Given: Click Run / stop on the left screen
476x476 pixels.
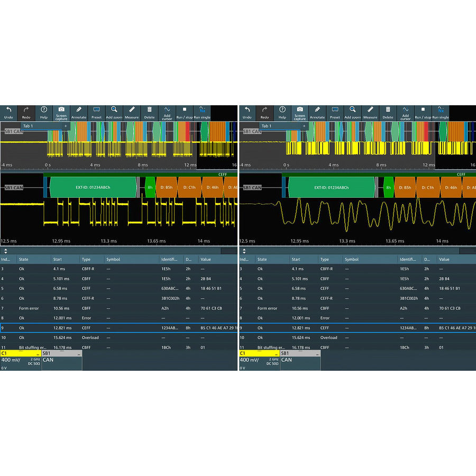Looking at the screenshot, I should pyautogui.click(x=185, y=113).
